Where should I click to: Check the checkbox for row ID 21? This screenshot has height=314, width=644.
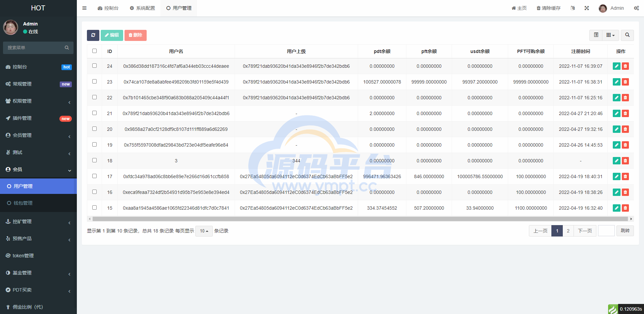(x=94, y=113)
